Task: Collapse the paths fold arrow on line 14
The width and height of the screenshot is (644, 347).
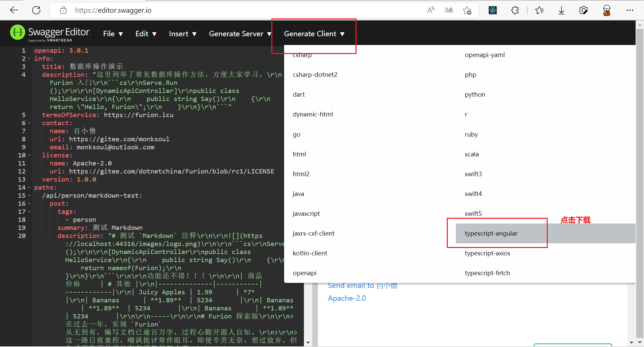Action: pos(29,188)
